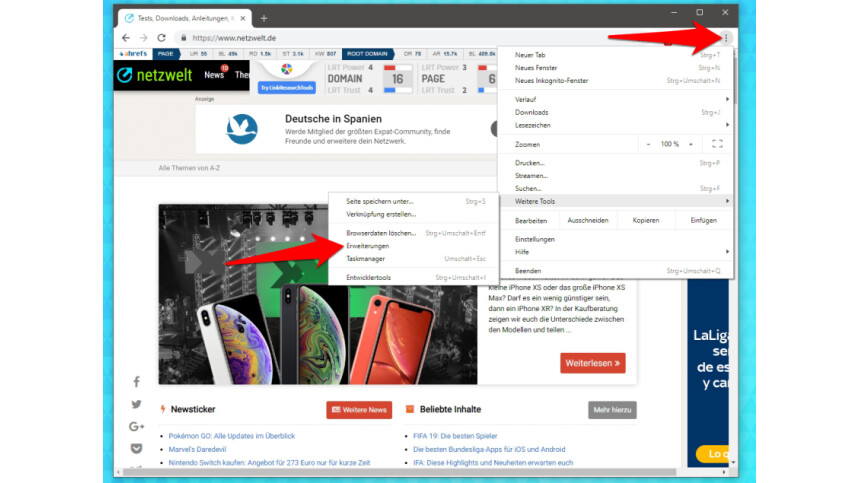Screen dimensions: 858x483
Task: Open the besten Bundesliga-Apps link
Action: 489,449
